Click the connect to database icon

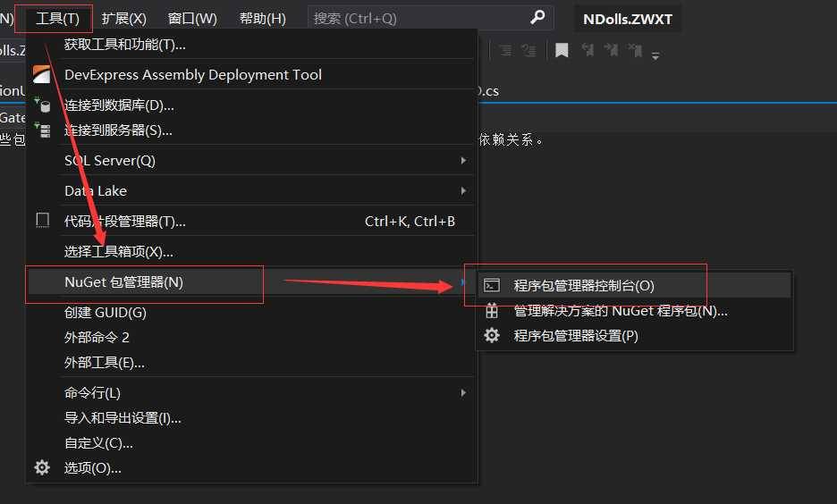click(42, 105)
